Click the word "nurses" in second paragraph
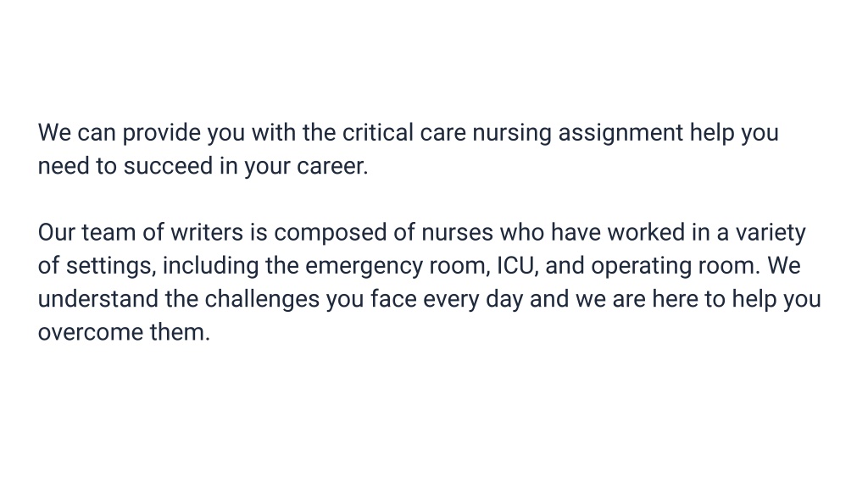Image resolution: width=868 pixels, height=488 pixels. tap(457, 233)
